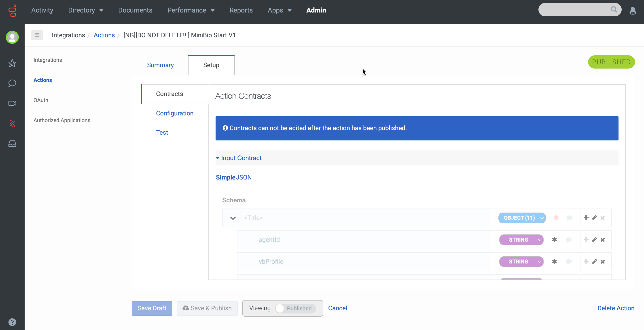The width and height of the screenshot is (644, 330).
Task: Click the plus add icon on Title row
Action: click(586, 218)
